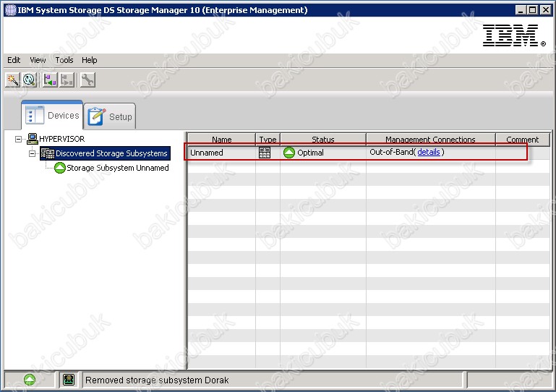This screenshot has height=392, width=556.
Task: Click green health icon in status bar
Action: pyautogui.click(x=30, y=380)
